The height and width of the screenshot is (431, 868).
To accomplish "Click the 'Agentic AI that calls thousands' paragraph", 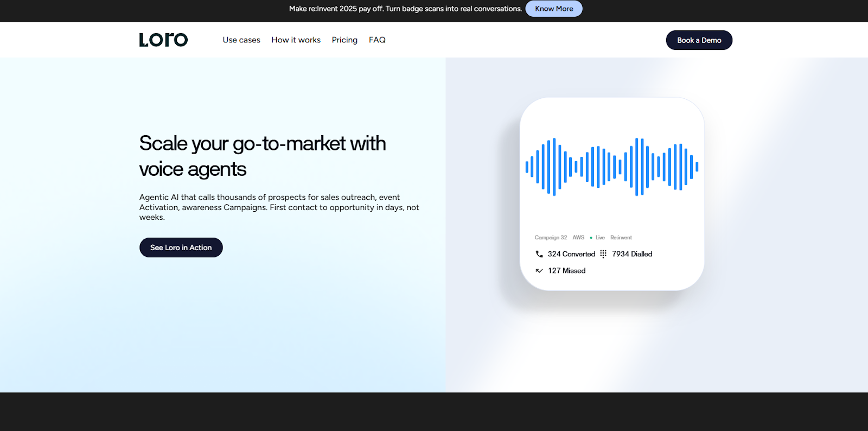I will point(279,207).
